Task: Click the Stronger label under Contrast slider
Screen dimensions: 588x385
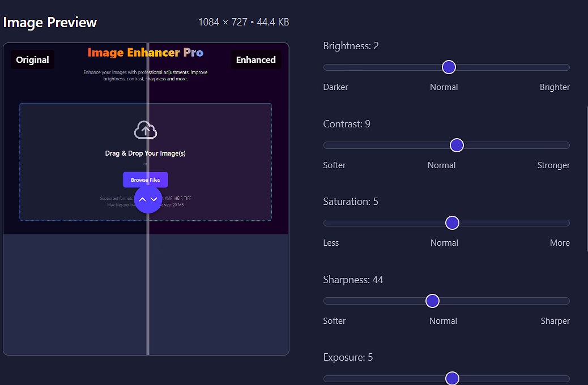Action: [553, 165]
